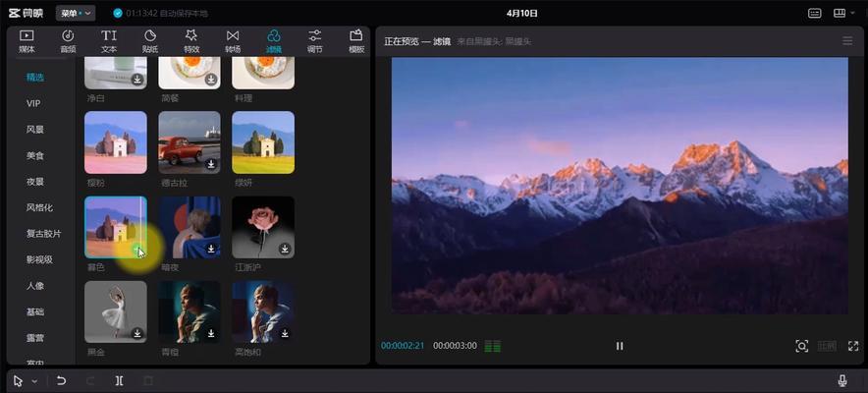Click the preview zoom-fit icon
The height and width of the screenshot is (393, 868).
coord(801,346)
